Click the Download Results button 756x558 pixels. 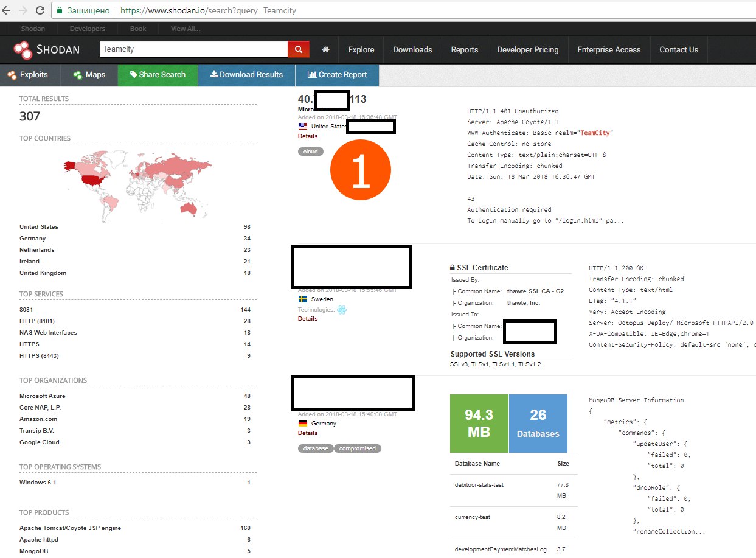pyautogui.click(x=246, y=75)
